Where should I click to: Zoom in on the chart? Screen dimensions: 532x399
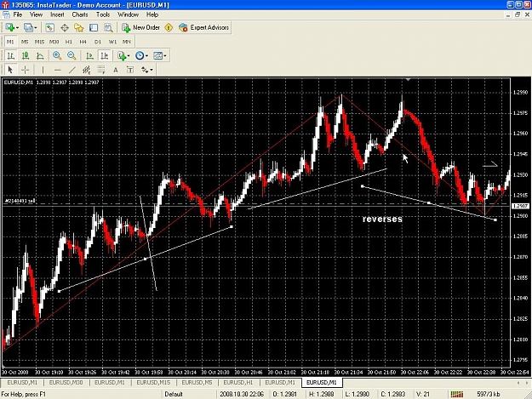[57, 55]
